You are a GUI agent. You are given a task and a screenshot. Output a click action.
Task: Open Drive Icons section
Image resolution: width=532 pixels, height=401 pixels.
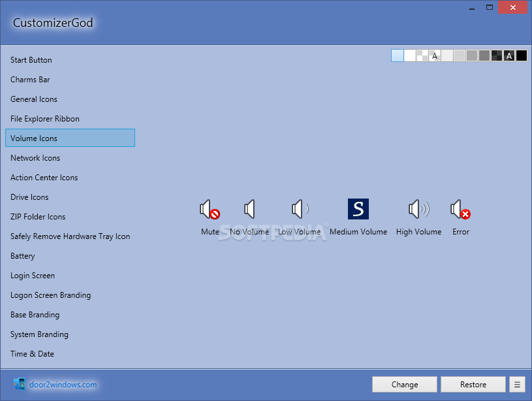[70, 197]
